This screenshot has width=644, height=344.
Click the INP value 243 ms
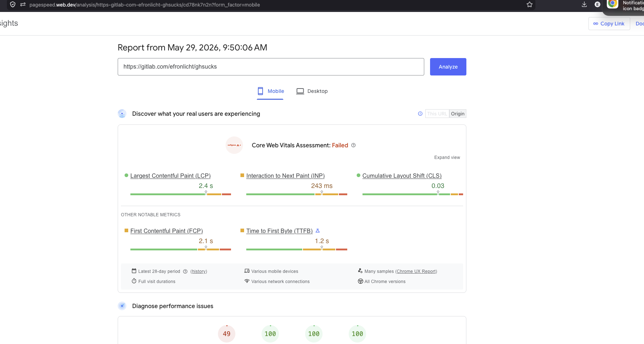[322, 186]
